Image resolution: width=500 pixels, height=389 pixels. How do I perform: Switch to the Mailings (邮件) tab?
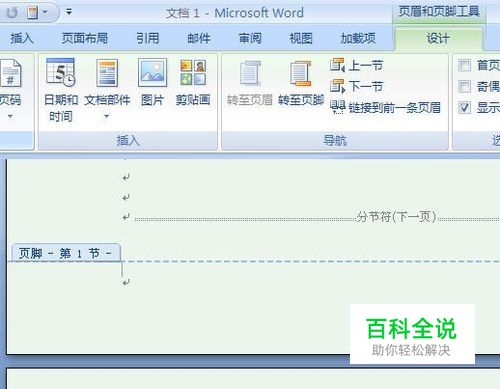click(x=199, y=38)
